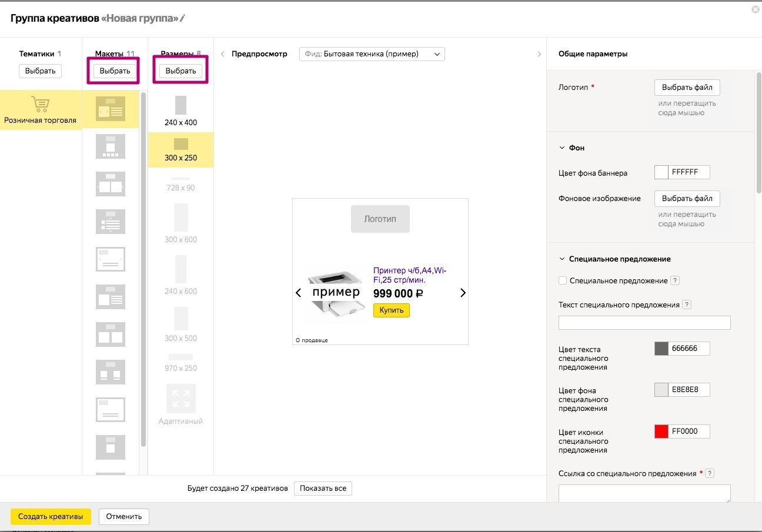Viewport: 762px width, 532px height.
Task: Enable the Специальное предложение checkbox
Action: pyautogui.click(x=563, y=281)
